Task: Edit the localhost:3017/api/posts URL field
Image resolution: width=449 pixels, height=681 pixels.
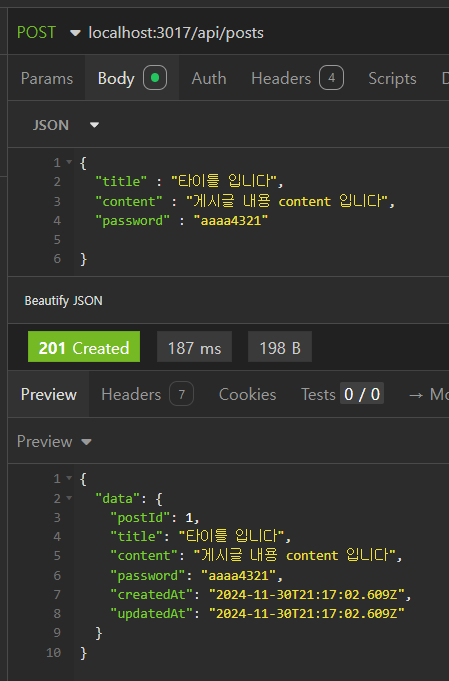Action: 176,33
